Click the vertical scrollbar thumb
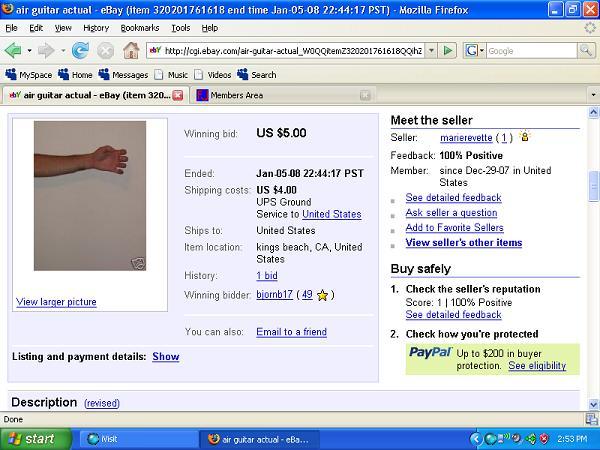Viewport: 600px width, 450px height. click(593, 186)
